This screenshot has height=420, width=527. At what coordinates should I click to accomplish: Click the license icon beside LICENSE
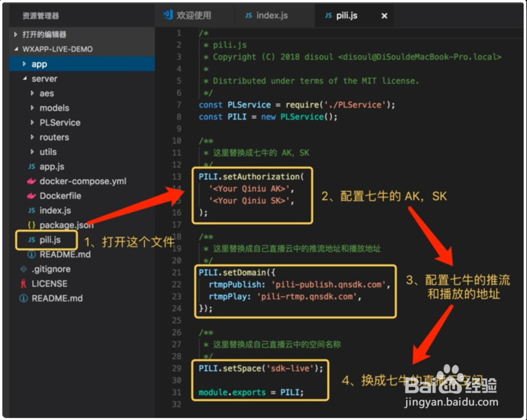[x=24, y=284]
